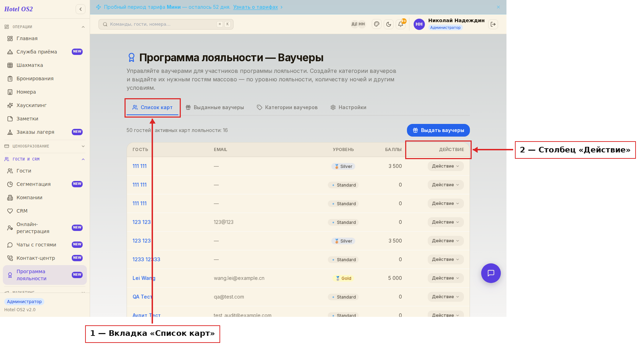Click the УРОВЕНЬ column header
Viewport: 644px width, 351px height.
tap(343, 150)
